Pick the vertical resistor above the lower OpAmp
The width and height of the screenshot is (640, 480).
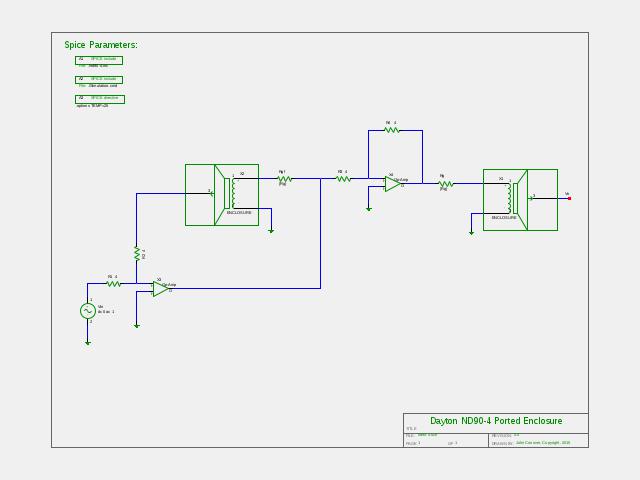[x=137, y=253]
